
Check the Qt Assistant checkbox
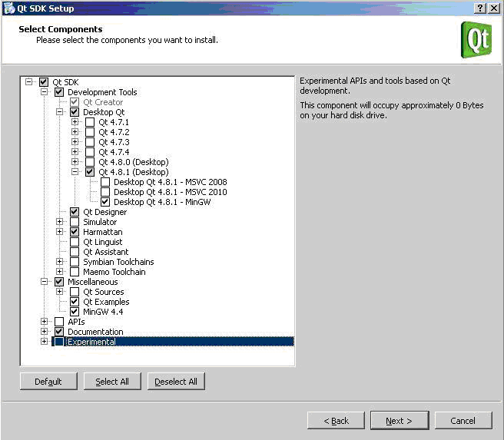pyautogui.click(x=75, y=251)
